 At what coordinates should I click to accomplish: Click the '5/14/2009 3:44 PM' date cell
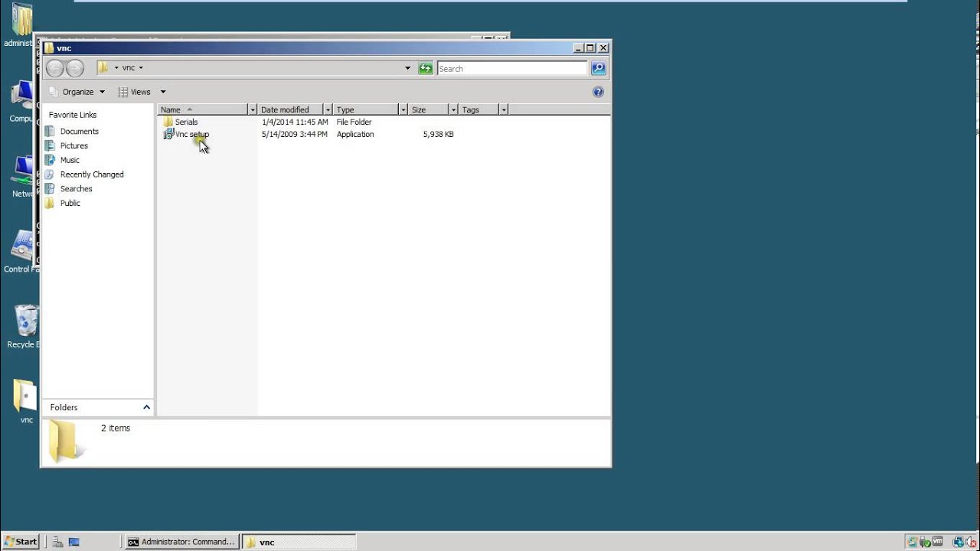tap(294, 134)
